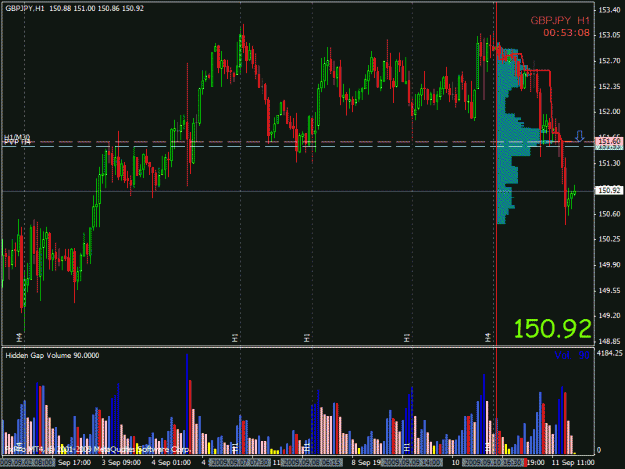The width and height of the screenshot is (625, 469).
Task: Click the 11 Sep 11:00 time axis label
Action: (573, 463)
